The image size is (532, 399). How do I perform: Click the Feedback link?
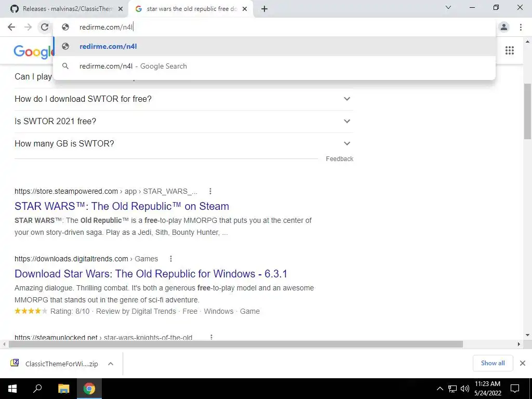[x=339, y=159]
